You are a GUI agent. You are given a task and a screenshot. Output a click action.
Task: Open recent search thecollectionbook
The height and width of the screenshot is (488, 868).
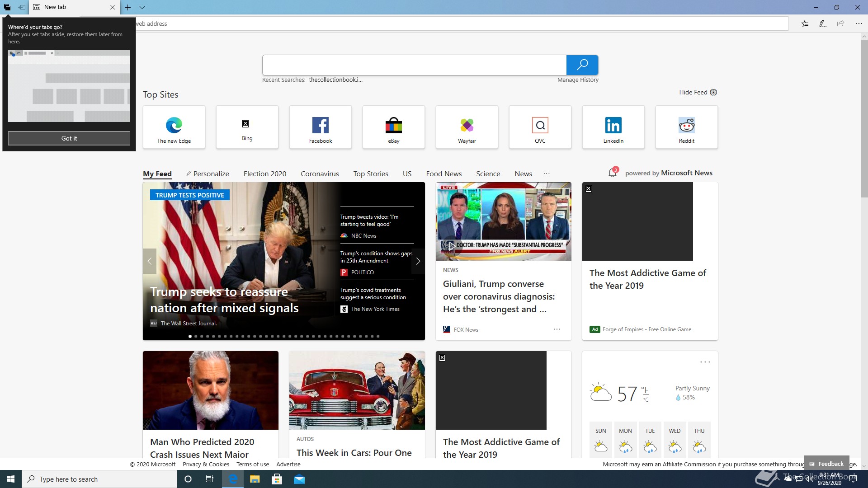tap(335, 80)
